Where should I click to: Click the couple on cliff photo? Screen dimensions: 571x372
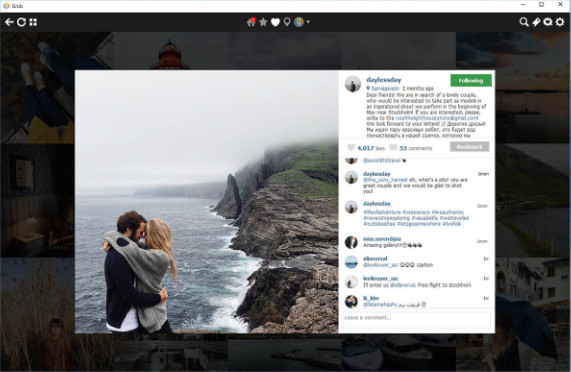click(206, 201)
